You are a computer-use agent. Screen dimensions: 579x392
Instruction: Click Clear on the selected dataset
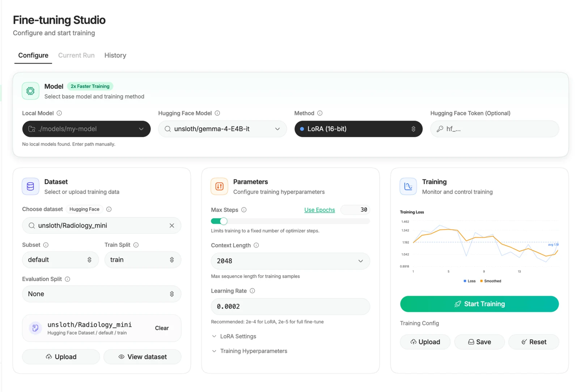162,328
